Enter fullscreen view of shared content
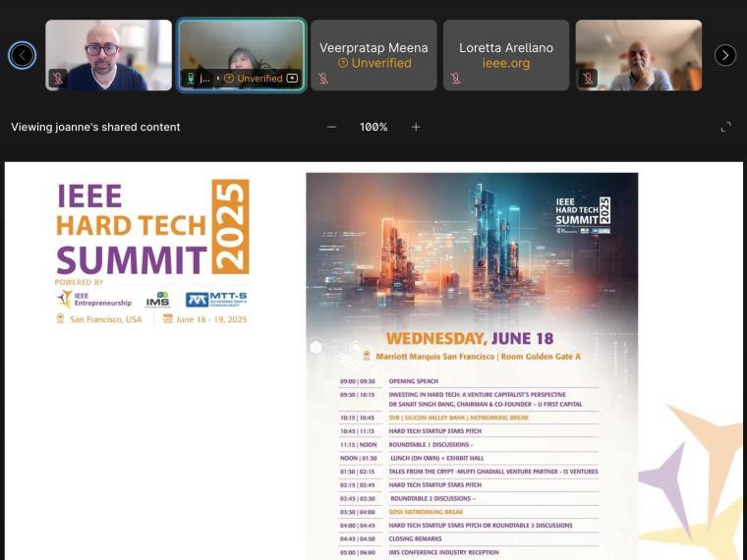The width and height of the screenshot is (747, 560). point(725,127)
